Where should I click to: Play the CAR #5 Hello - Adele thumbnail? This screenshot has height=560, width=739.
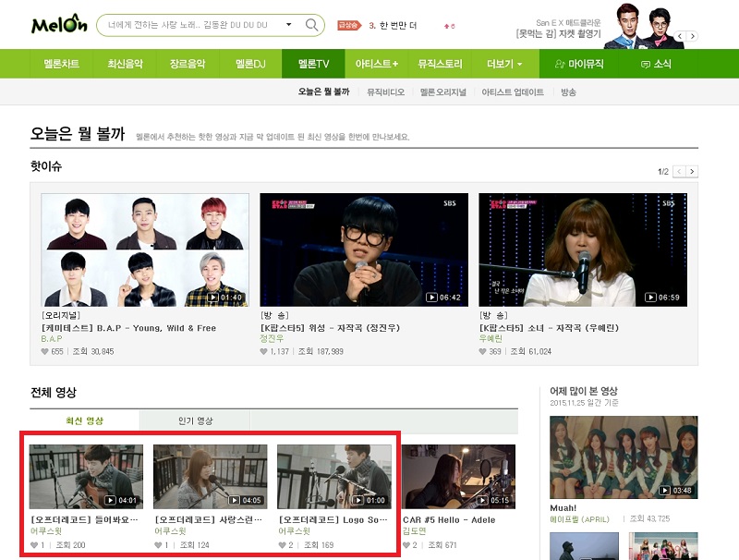(x=458, y=477)
